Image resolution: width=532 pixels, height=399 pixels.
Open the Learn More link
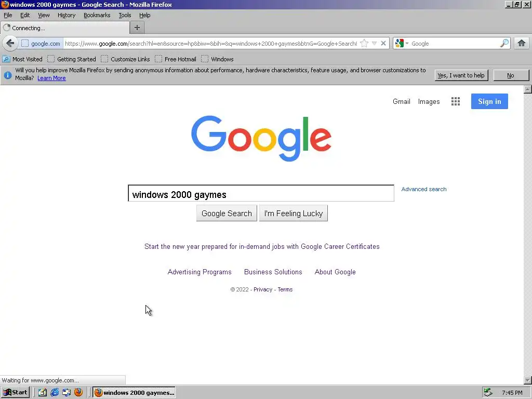(51, 78)
